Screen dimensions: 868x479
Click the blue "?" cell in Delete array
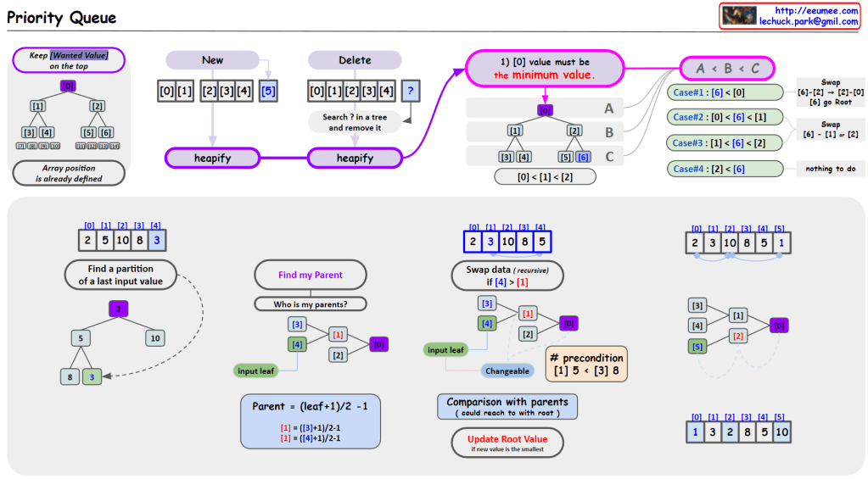(x=410, y=91)
